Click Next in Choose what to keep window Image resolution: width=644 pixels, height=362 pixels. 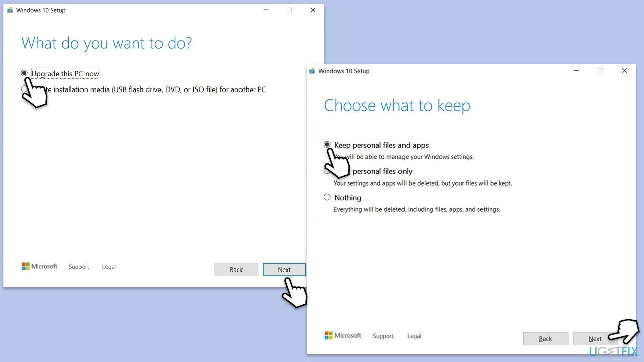click(x=595, y=339)
